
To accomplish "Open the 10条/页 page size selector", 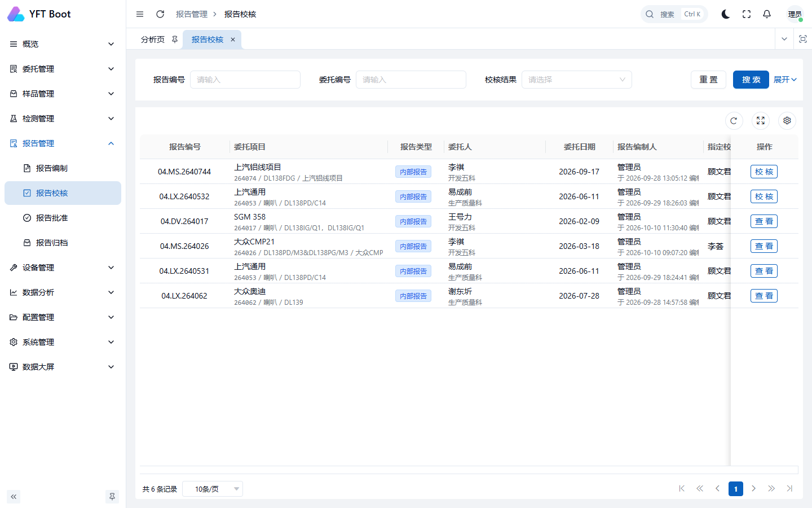I will point(213,489).
